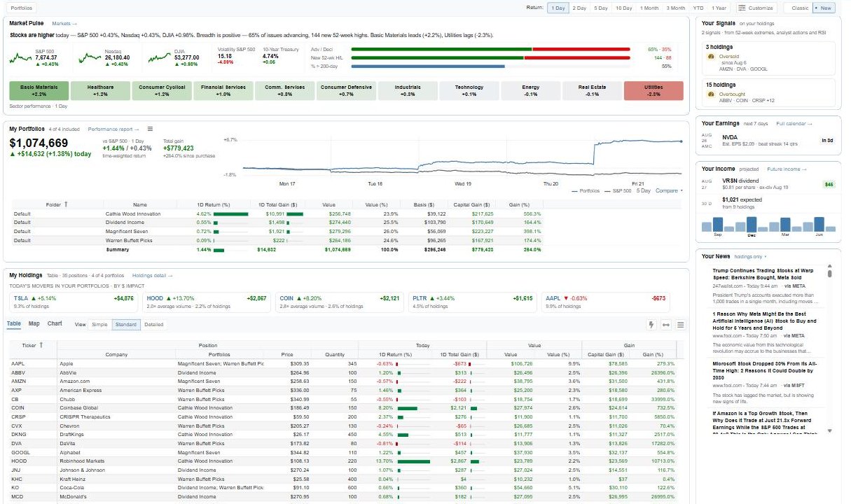Select the 2 Day return period
851x504 pixels.
click(579, 8)
